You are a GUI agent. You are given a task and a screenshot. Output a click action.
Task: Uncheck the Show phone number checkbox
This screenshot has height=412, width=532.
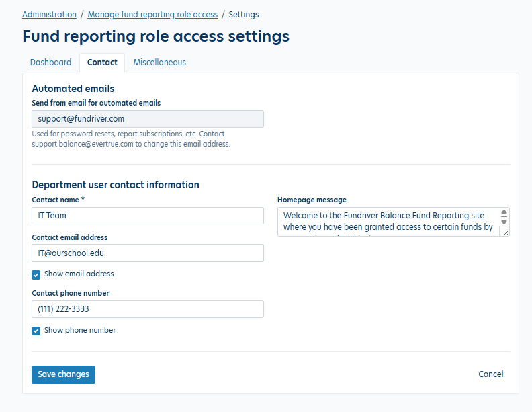coord(36,331)
